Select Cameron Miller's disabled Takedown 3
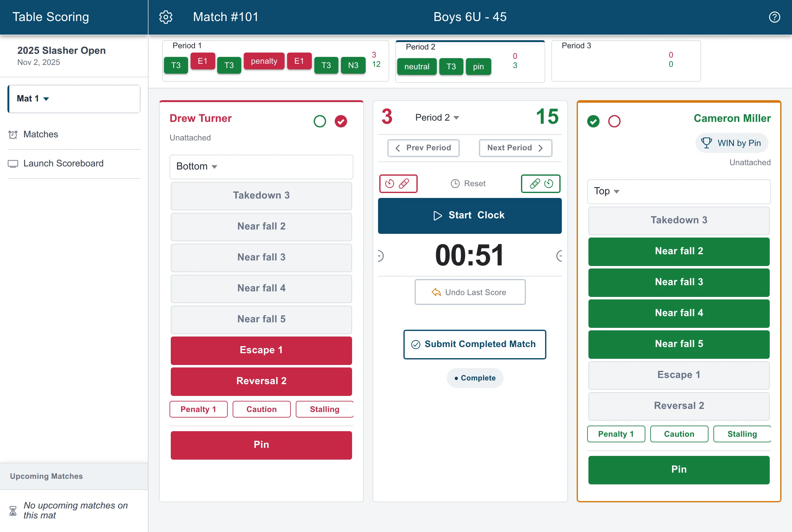This screenshot has width=792, height=532. (679, 221)
